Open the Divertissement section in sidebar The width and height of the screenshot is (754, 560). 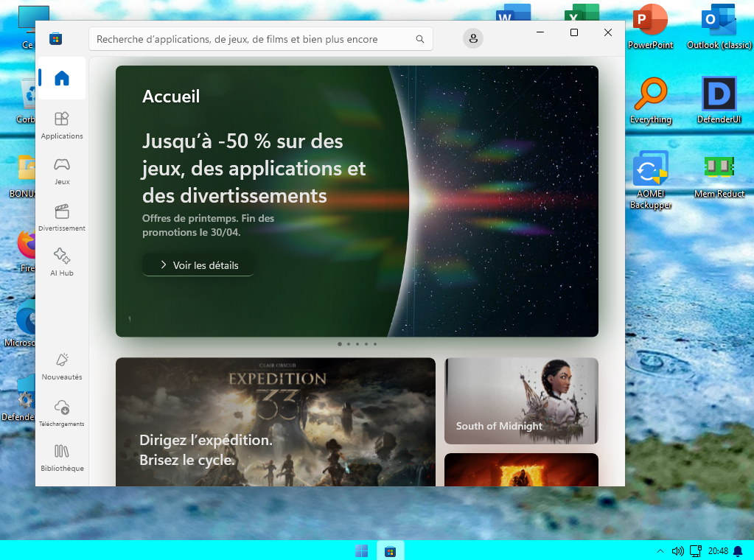[62, 217]
